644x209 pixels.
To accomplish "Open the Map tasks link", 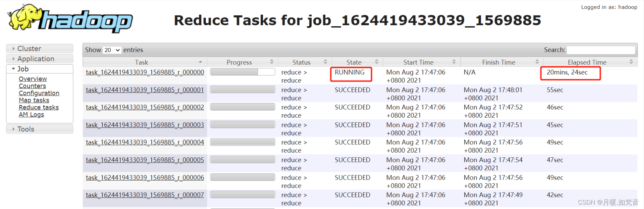I will (34, 100).
